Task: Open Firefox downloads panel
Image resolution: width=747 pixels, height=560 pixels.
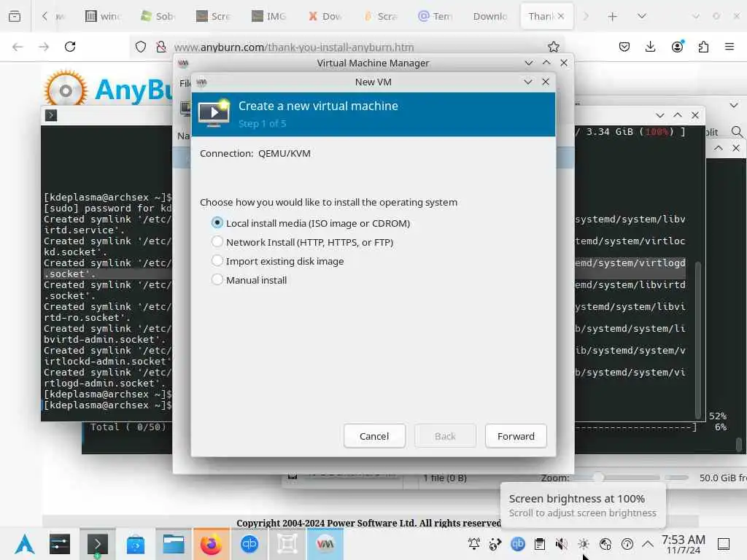Action: pyautogui.click(x=650, y=47)
